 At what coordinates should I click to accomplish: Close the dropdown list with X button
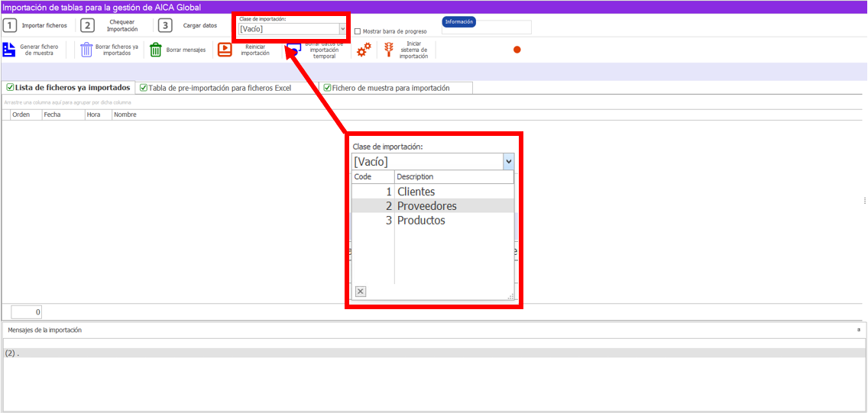click(361, 291)
